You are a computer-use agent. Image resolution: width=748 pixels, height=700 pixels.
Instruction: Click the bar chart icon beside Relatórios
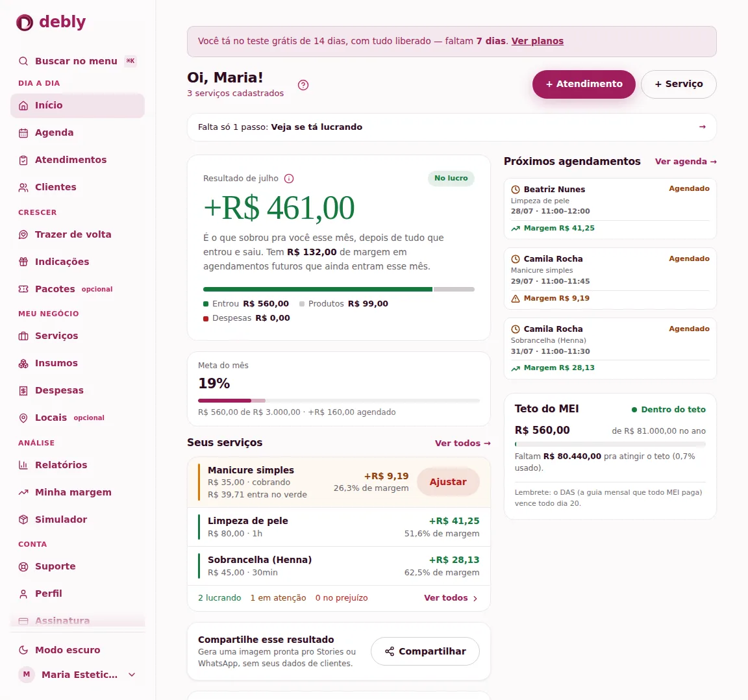coord(23,465)
